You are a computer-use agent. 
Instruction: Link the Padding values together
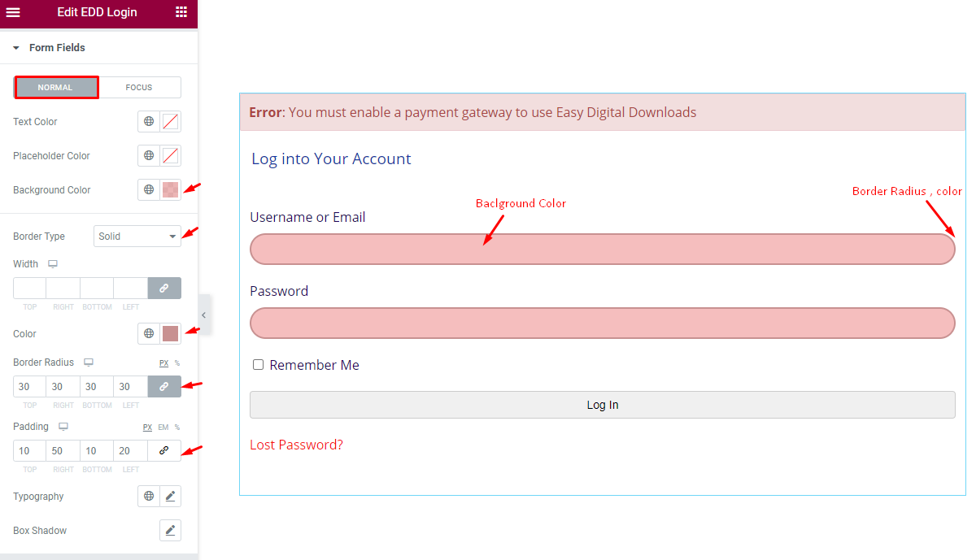163,450
